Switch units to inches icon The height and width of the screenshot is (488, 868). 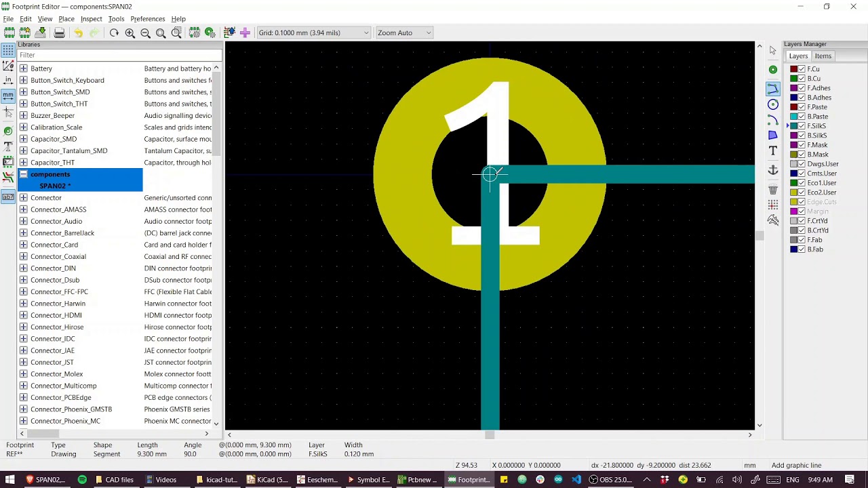click(8, 81)
